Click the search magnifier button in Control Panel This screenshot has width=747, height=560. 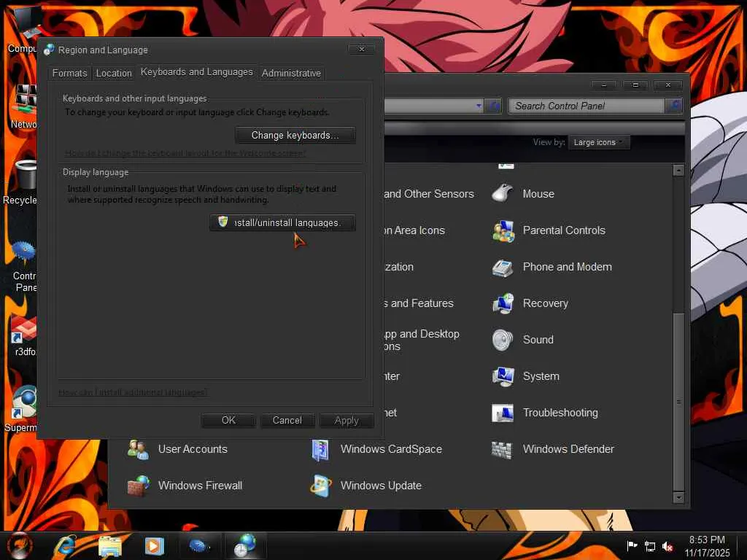click(x=674, y=105)
